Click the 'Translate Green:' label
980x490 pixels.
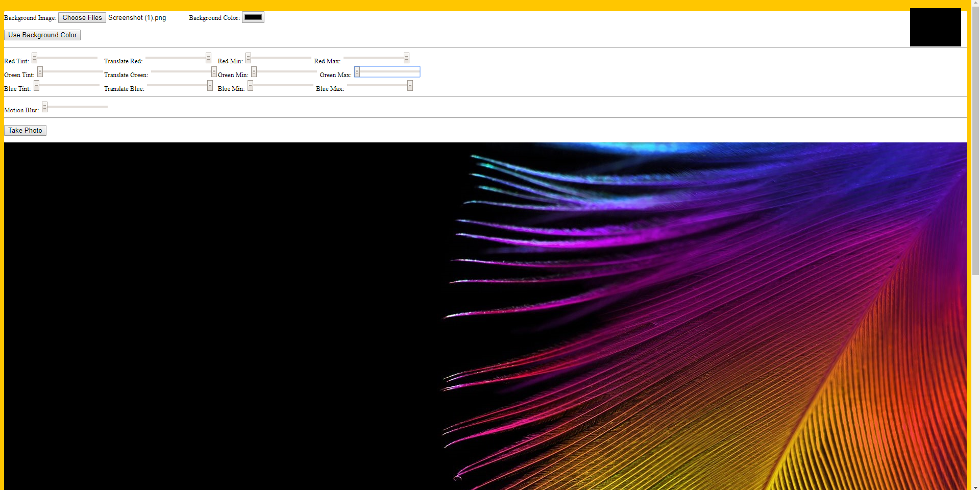point(126,75)
